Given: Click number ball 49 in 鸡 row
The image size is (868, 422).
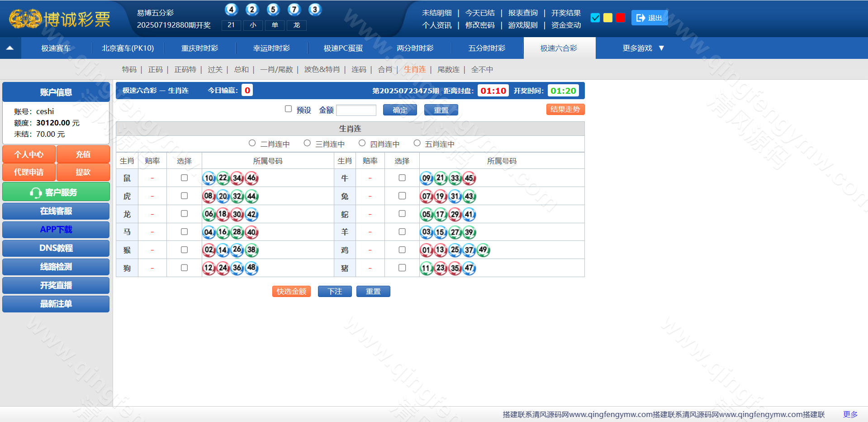Looking at the screenshot, I should pyautogui.click(x=483, y=250).
